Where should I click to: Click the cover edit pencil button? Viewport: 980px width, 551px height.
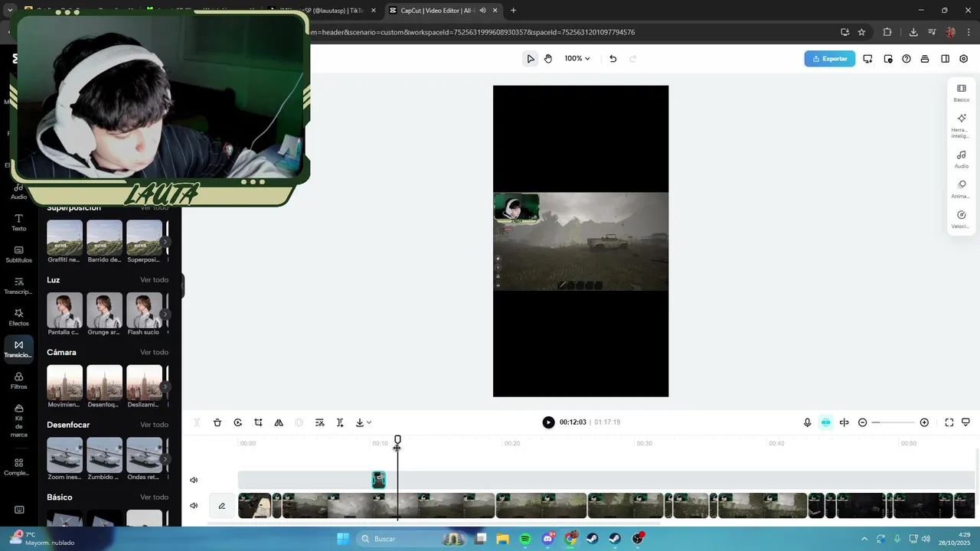221,506
